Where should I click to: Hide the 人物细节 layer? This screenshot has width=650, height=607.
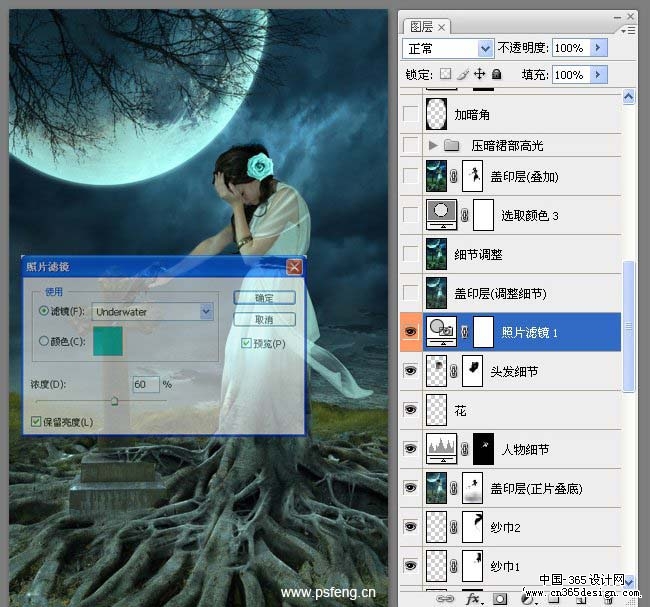(x=411, y=449)
